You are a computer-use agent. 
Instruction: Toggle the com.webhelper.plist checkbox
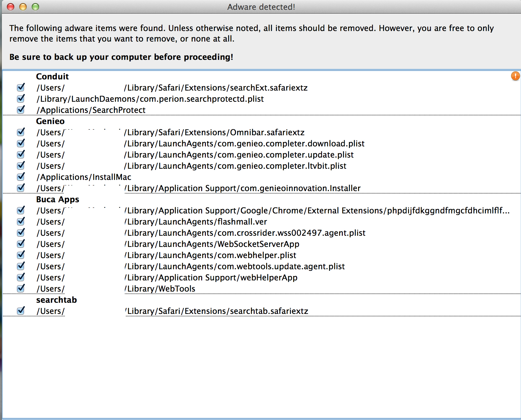click(x=21, y=255)
